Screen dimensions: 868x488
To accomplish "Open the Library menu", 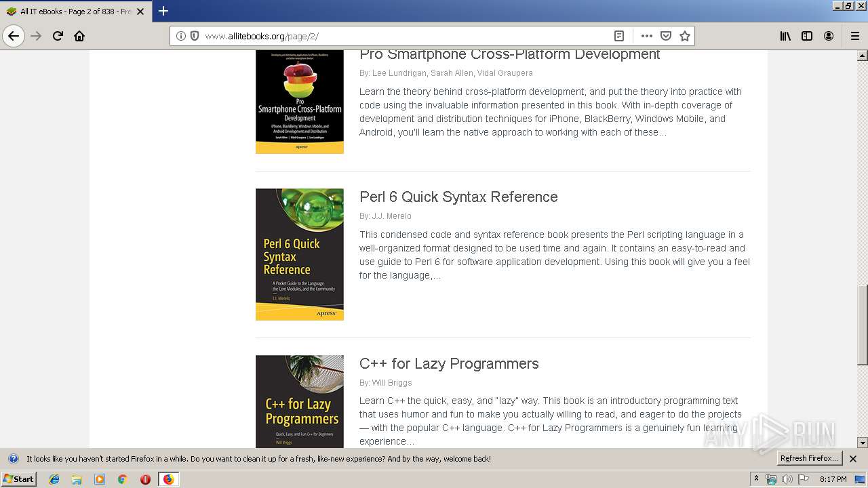I will coord(785,36).
